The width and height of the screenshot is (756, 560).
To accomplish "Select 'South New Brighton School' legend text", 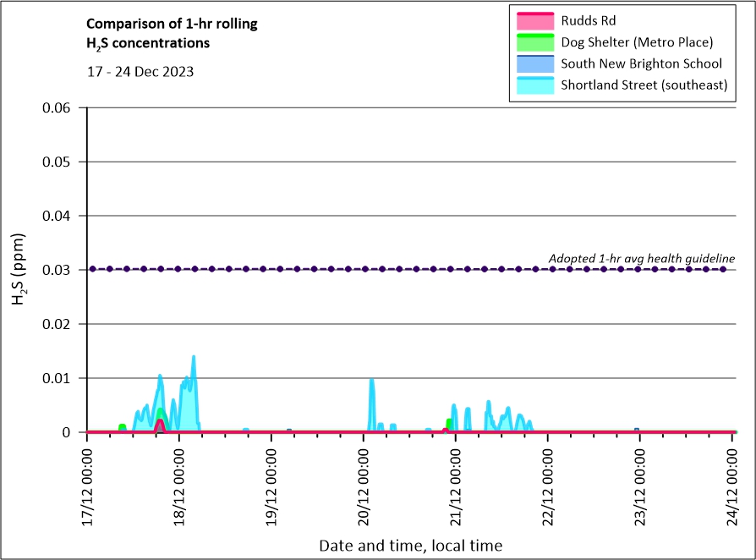I will 641,63.
